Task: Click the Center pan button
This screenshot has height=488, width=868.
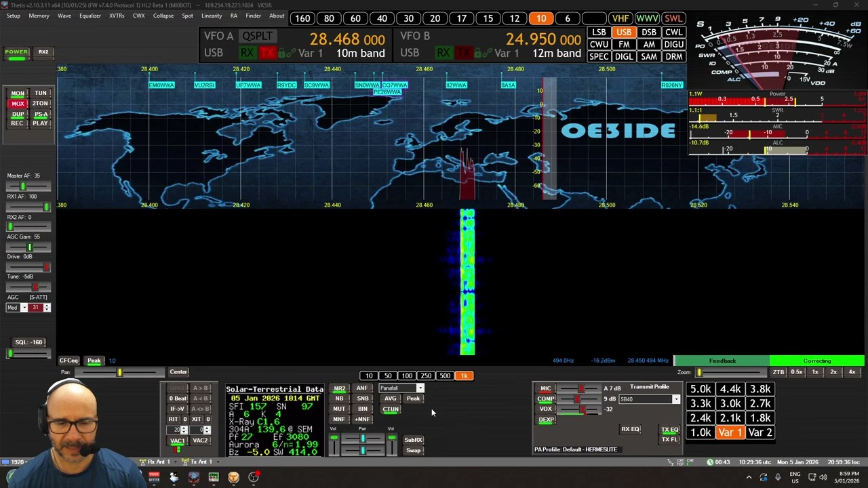Action: pyautogui.click(x=178, y=372)
